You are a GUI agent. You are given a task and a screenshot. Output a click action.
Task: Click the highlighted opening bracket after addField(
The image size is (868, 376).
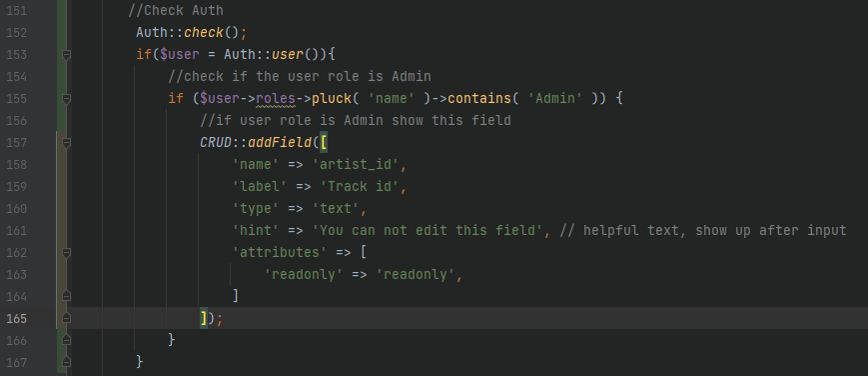point(324,143)
